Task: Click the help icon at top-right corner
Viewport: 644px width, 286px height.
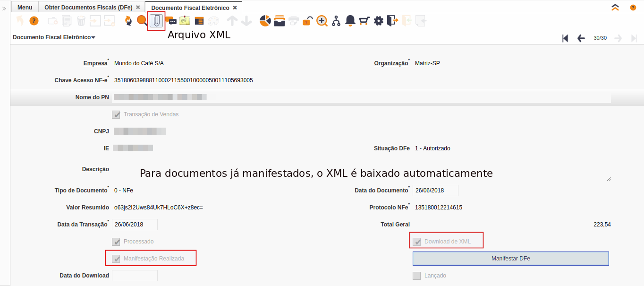Action: (x=633, y=8)
